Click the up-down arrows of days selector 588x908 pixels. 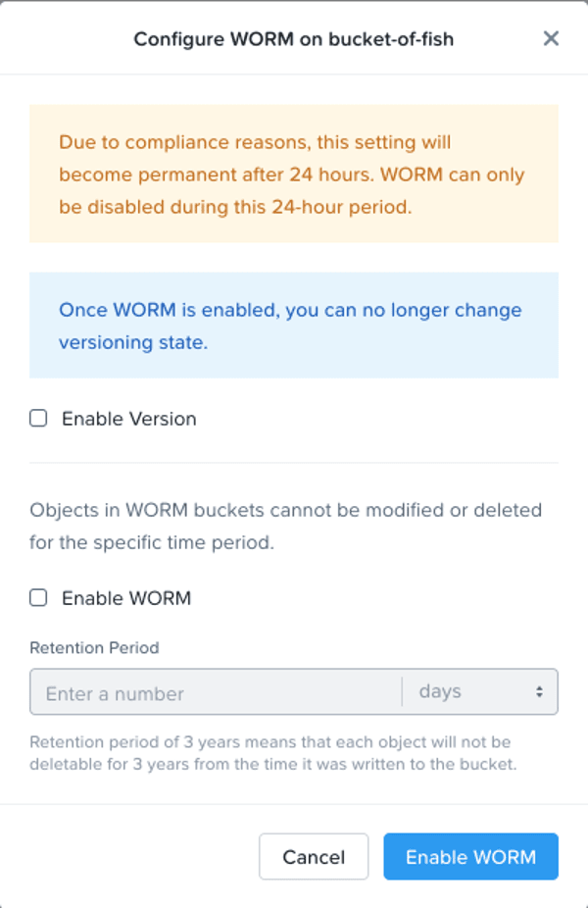539,692
